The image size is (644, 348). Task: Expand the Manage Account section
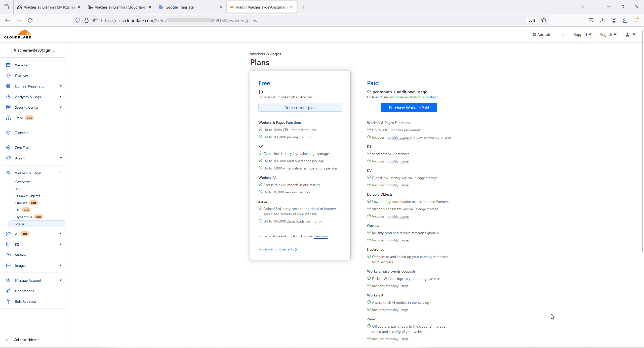pos(60,280)
